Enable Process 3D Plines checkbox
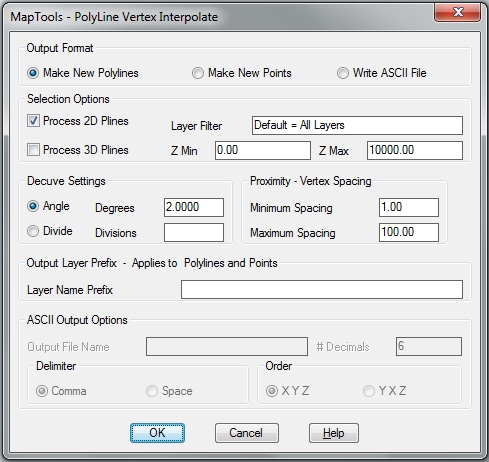This screenshot has width=489, height=462. pyautogui.click(x=33, y=150)
